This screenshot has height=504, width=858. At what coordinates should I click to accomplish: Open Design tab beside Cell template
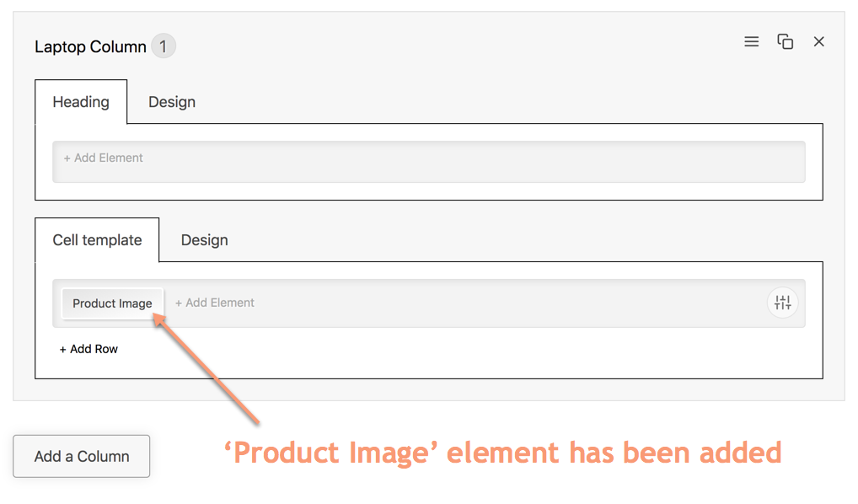click(204, 240)
